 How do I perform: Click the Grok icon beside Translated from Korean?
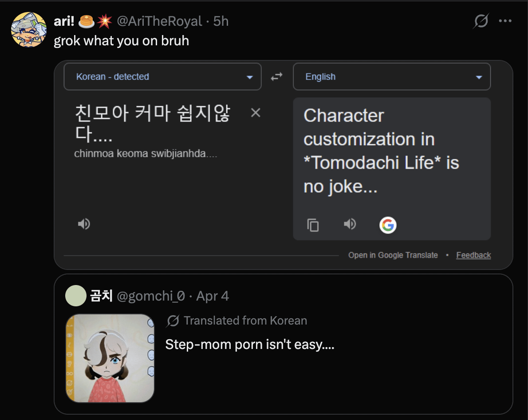point(173,321)
